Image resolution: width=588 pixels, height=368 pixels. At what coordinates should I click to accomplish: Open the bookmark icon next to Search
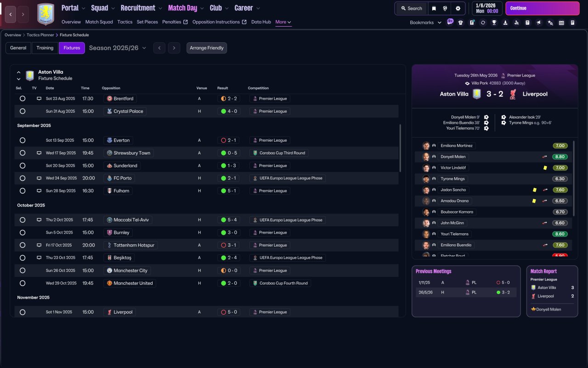(434, 8)
